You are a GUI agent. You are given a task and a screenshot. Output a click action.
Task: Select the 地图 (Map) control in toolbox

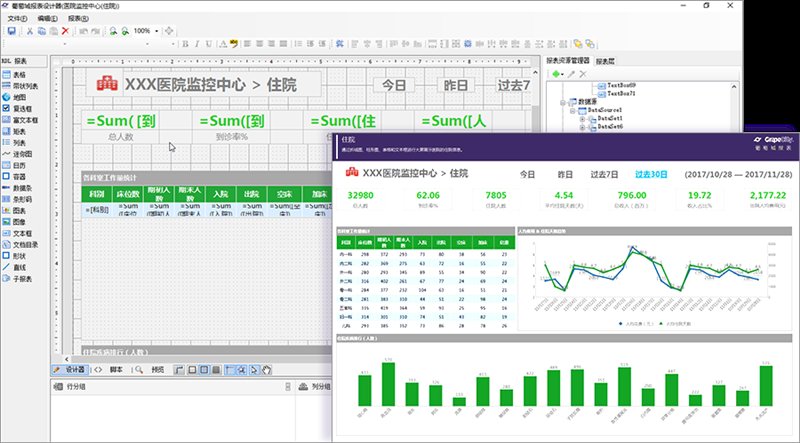click(x=20, y=97)
